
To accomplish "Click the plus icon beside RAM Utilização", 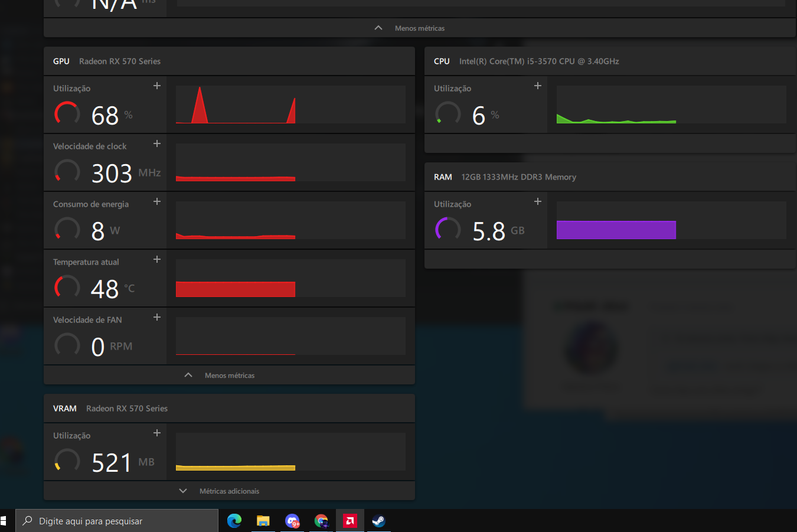I will coord(538,202).
